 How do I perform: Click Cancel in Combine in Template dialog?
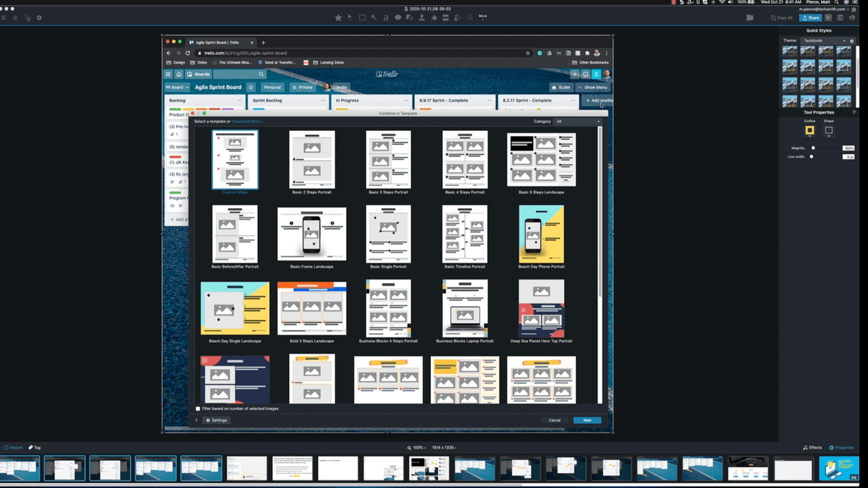point(555,420)
